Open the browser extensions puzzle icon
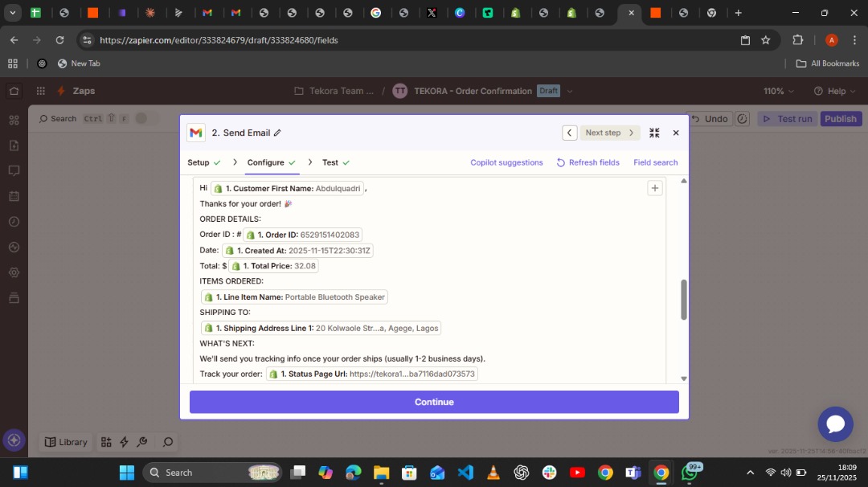This screenshot has height=487, width=868. [x=798, y=40]
